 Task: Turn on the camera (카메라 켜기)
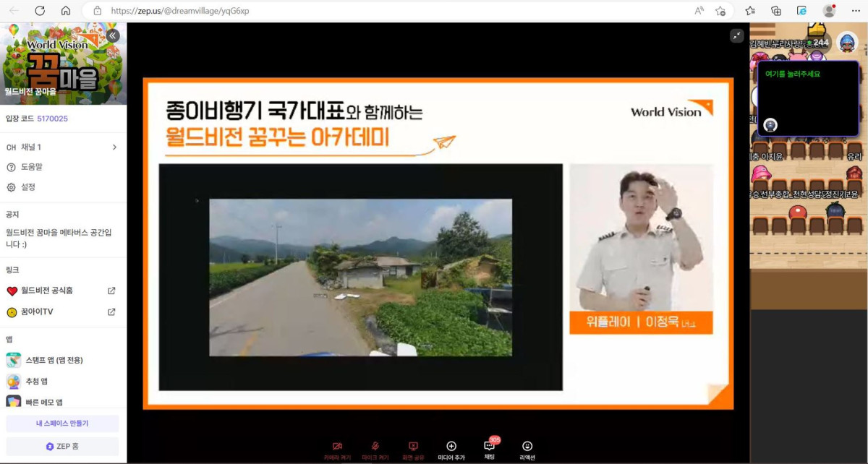pyautogui.click(x=337, y=450)
